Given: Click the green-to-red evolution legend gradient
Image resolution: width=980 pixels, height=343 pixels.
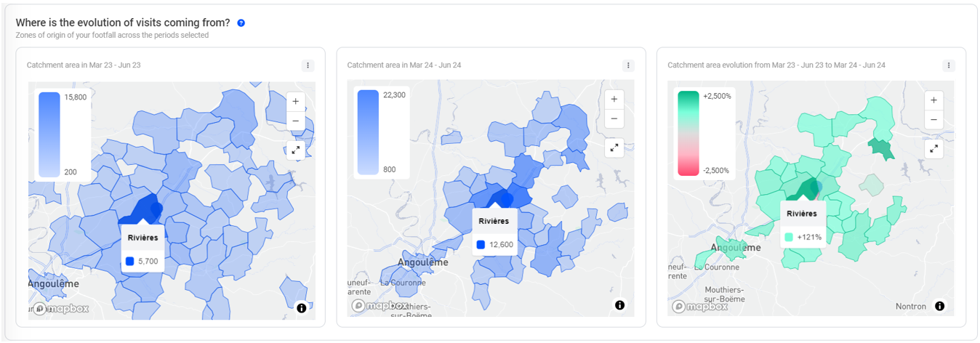Looking at the screenshot, I should tap(688, 133).
